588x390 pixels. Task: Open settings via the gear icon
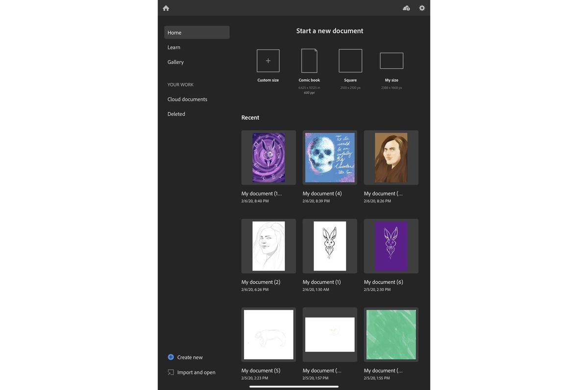(x=420, y=7)
